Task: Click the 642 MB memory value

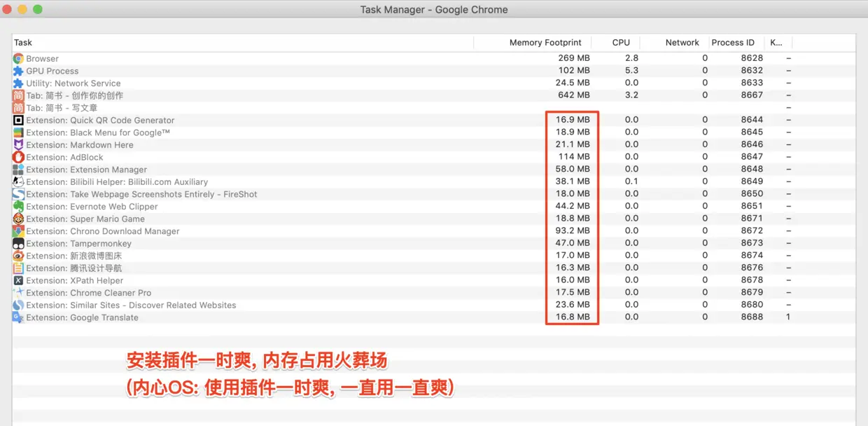Action: 574,95
